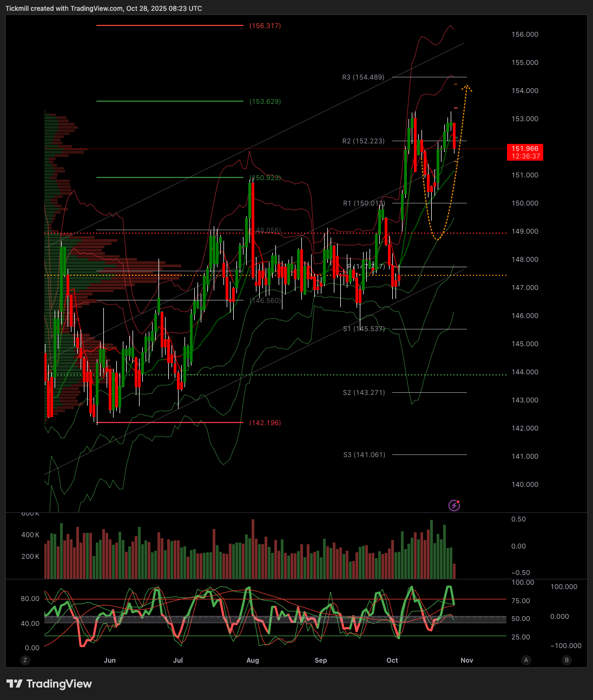Viewport: 593px width, 700px height.
Task: Click the R1 (150.013) pivot level
Action: tap(364, 203)
